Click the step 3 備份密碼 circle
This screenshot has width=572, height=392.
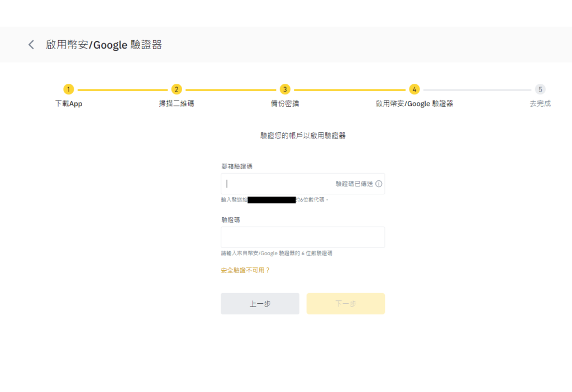pos(284,89)
